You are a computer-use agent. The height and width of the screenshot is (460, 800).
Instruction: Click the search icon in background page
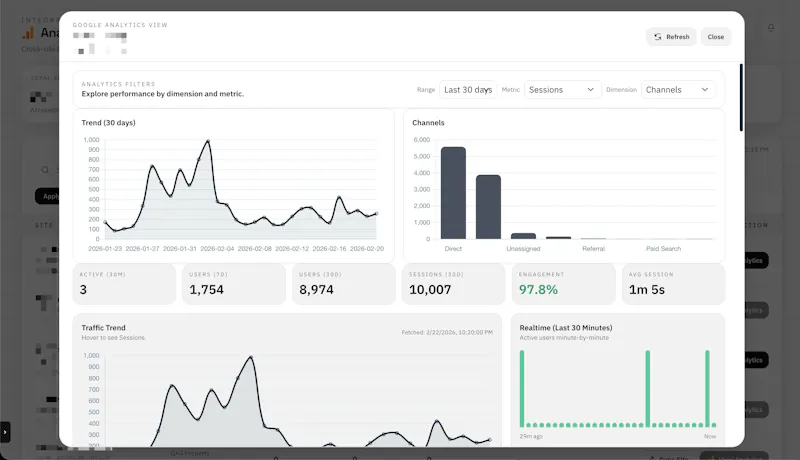click(45, 170)
